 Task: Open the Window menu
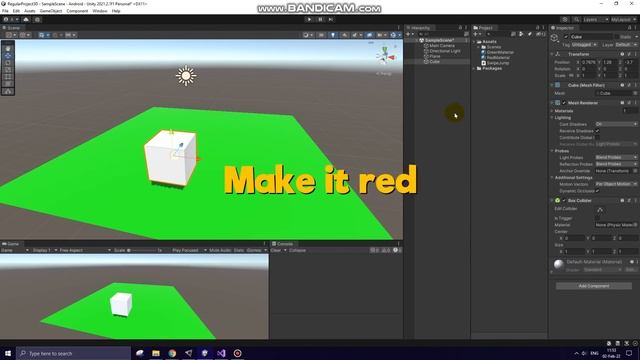pyautogui.click(x=100, y=11)
